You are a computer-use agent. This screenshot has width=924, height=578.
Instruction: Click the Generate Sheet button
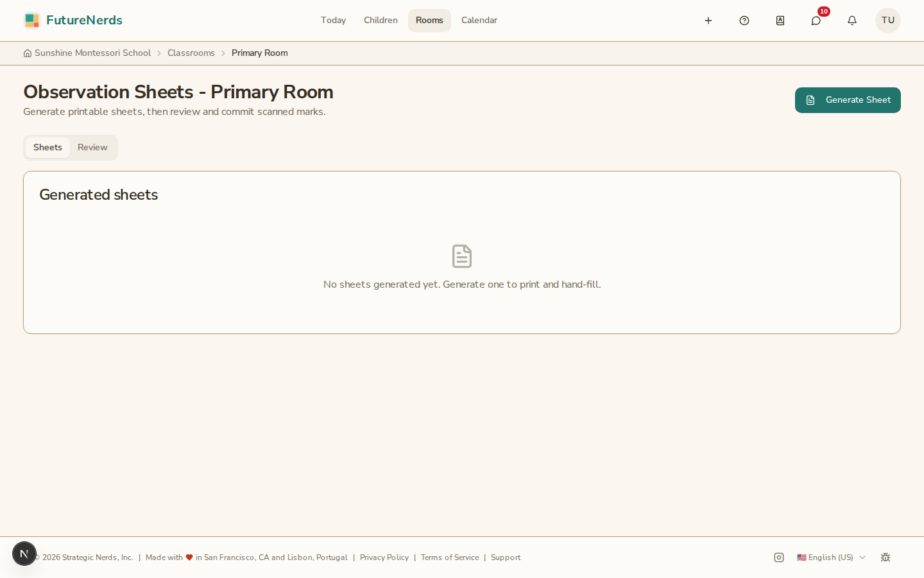point(848,100)
